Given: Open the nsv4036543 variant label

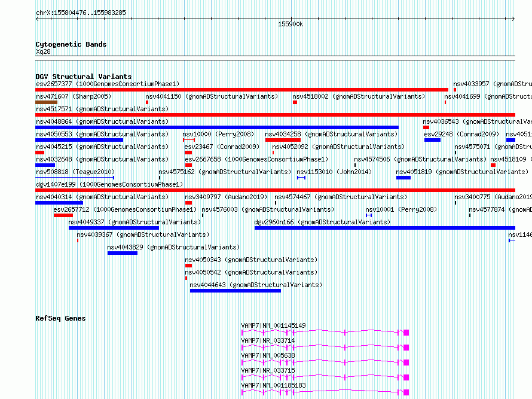Looking at the screenshot, I should click(477, 121).
